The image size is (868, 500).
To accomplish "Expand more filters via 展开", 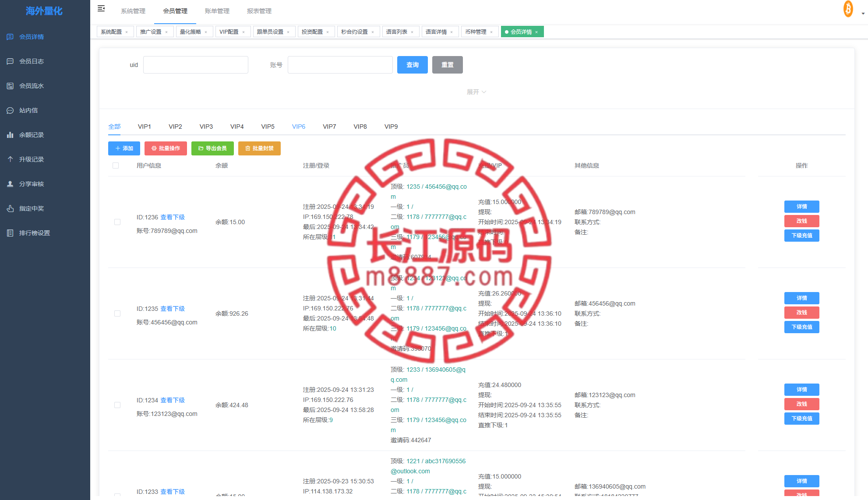I will tap(476, 92).
